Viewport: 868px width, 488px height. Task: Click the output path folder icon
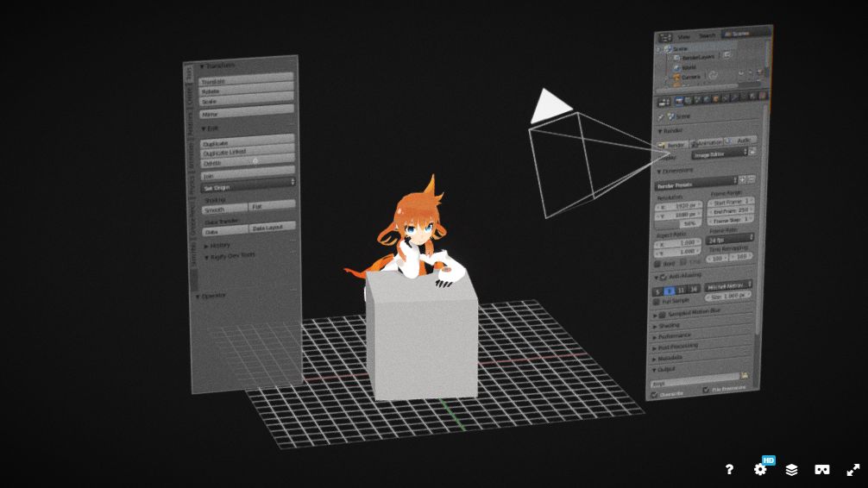point(745,375)
